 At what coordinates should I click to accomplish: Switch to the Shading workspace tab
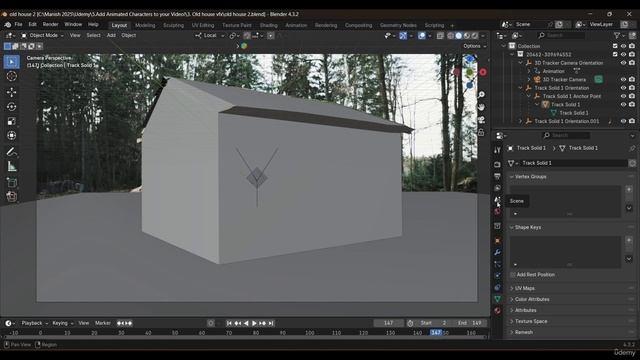point(269,25)
